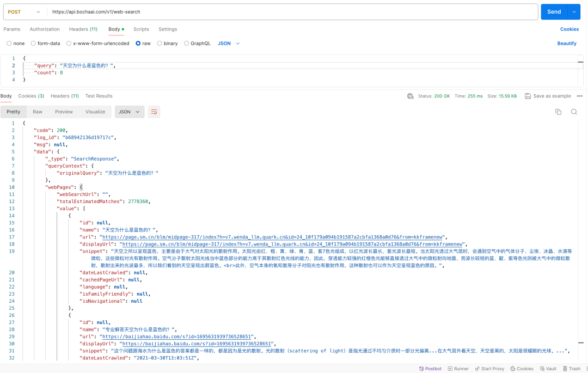Copy the response body using copy icon

click(558, 112)
